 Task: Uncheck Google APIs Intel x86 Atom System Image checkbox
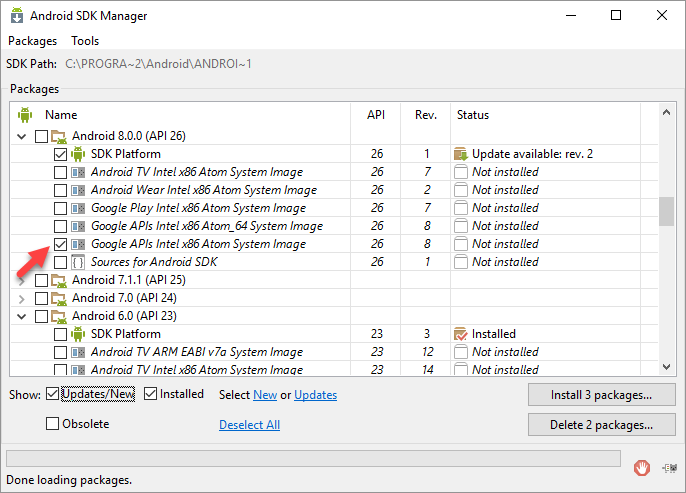(60, 244)
